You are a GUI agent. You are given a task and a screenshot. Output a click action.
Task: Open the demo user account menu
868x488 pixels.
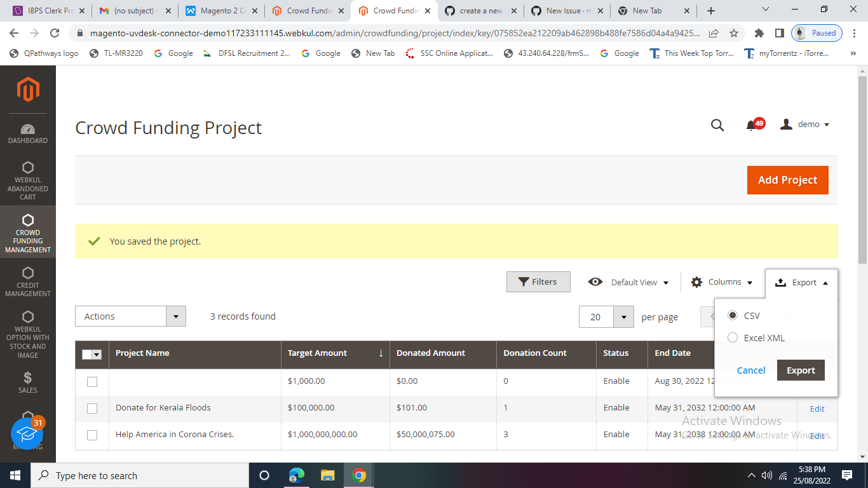tap(805, 125)
